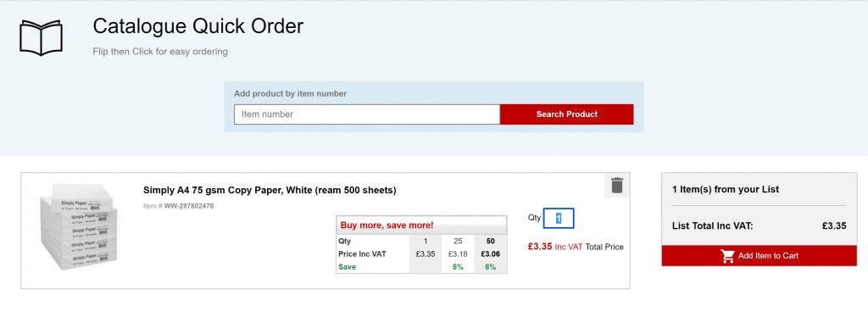The image size is (868, 317).
Task: Select the 25 quantity tier in pricing table
Action: tap(458, 242)
